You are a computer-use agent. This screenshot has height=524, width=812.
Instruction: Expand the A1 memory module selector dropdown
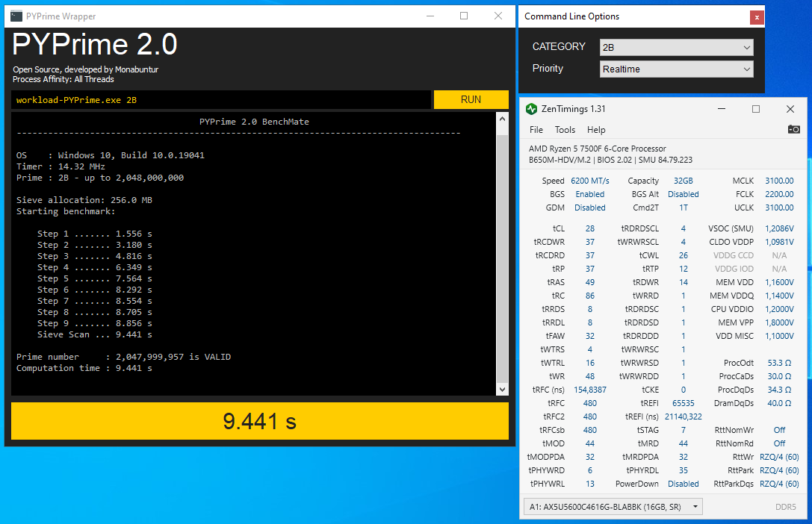pyautogui.click(x=613, y=507)
